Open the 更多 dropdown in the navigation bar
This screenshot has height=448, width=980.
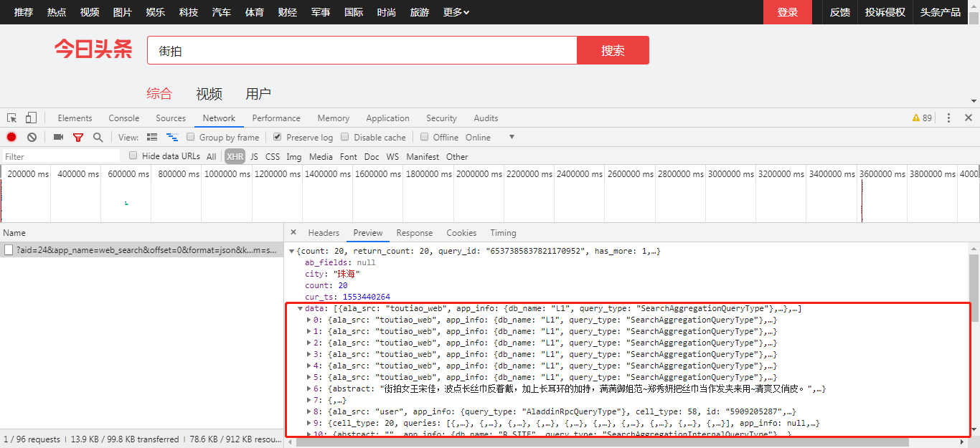[x=456, y=12]
